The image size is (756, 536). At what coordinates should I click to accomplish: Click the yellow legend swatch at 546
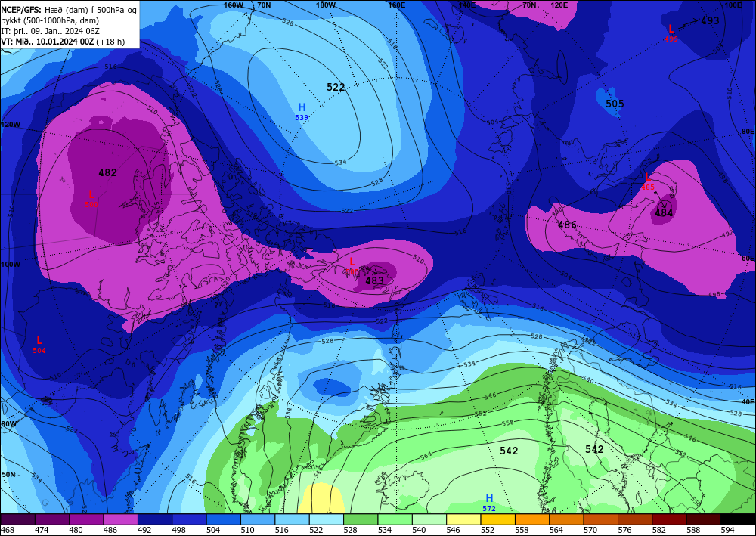click(464, 519)
